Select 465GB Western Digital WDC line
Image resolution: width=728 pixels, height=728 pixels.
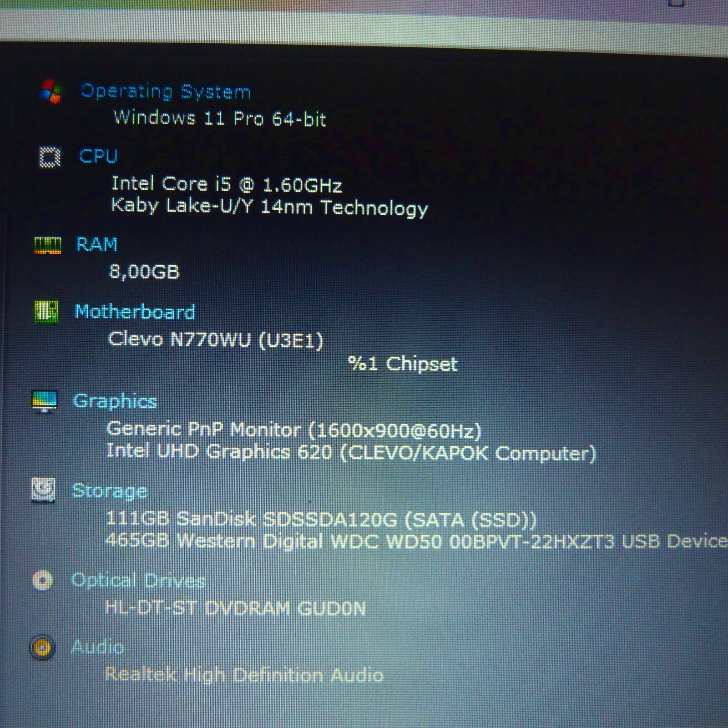point(416,541)
